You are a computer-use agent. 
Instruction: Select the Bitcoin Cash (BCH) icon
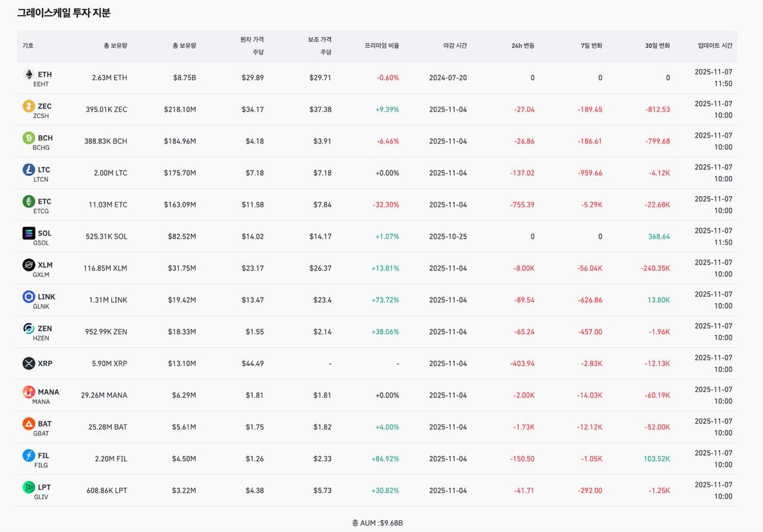pyautogui.click(x=29, y=138)
